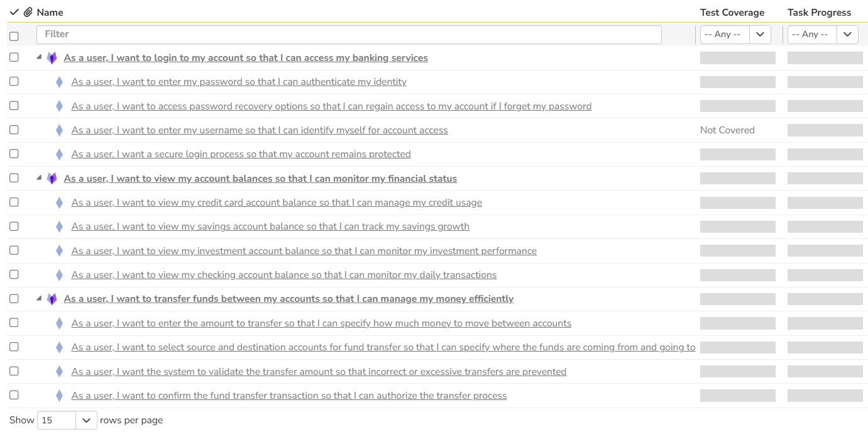This screenshot has height=434, width=868.
Task: Click the epic icon beside the transfer funds requirement
Action: [x=52, y=299]
